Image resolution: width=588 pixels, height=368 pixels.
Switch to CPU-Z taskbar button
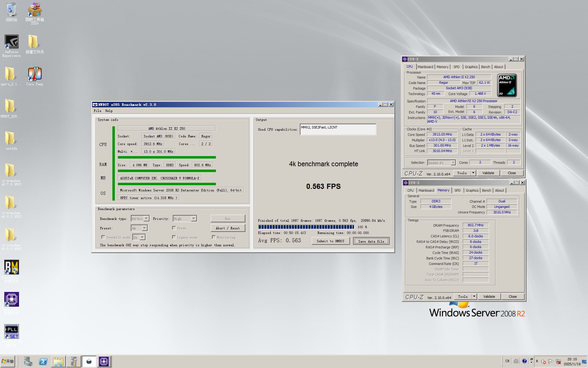tap(104, 362)
